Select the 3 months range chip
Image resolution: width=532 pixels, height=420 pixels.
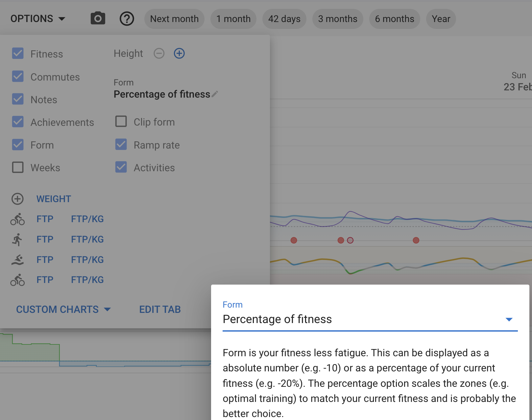pos(338,19)
